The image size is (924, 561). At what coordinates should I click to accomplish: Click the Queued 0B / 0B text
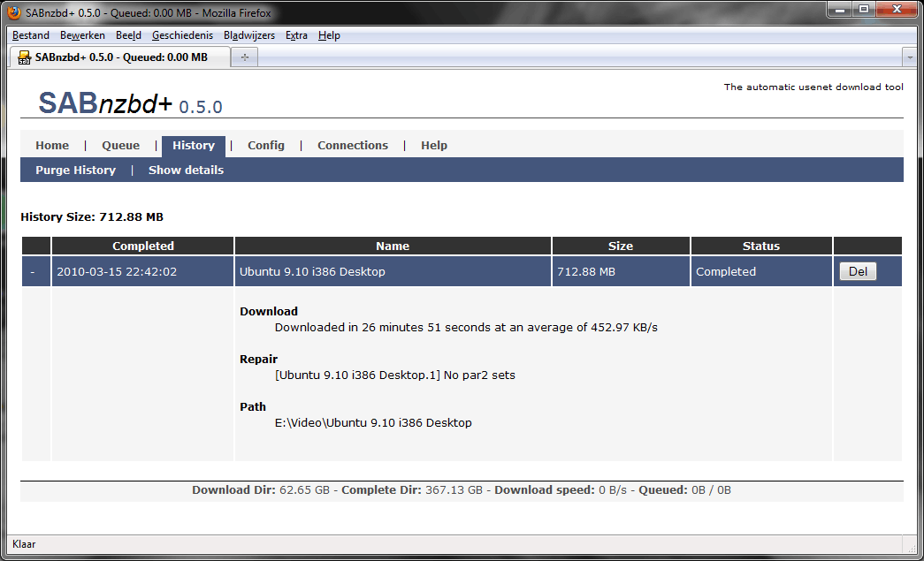[x=684, y=489]
